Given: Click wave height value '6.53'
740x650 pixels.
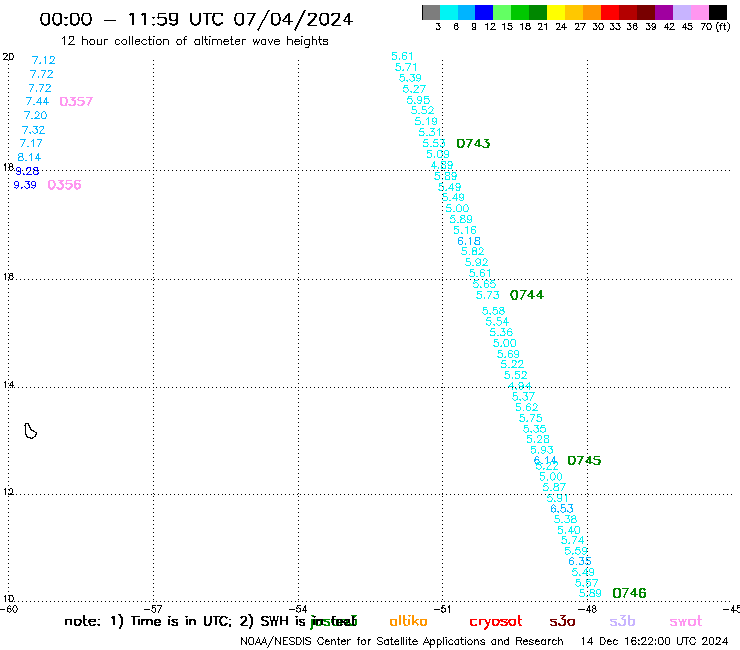Looking at the screenshot, I should (562, 509).
